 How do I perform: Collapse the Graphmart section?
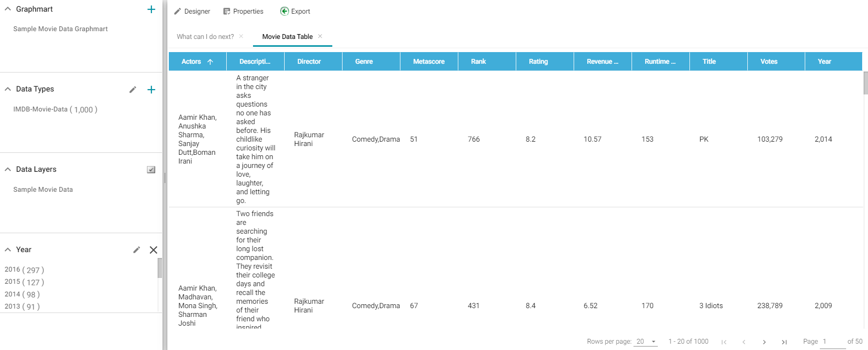click(x=8, y=9)
